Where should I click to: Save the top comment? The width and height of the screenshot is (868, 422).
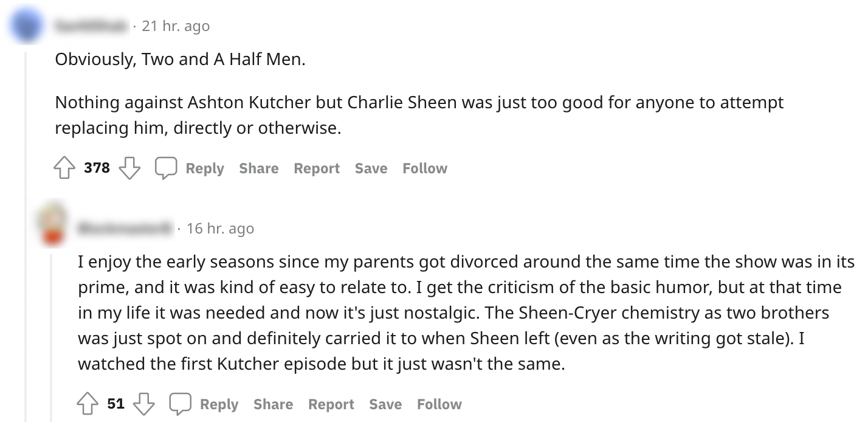(371, 168)
